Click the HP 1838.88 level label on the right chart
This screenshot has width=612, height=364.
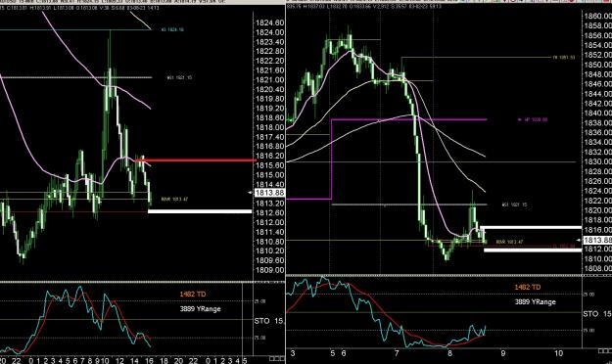coord(533,119)
